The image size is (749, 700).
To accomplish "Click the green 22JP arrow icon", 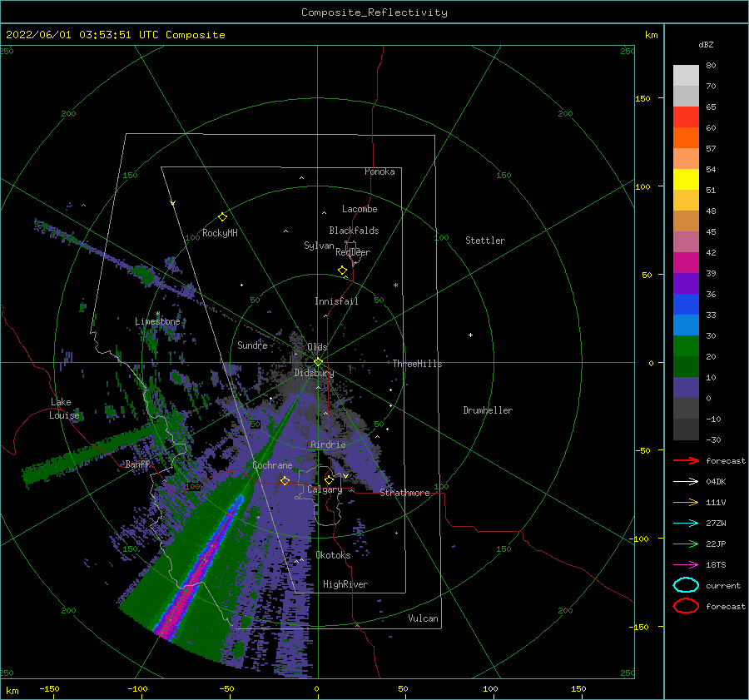I will (x=686, y=544).
